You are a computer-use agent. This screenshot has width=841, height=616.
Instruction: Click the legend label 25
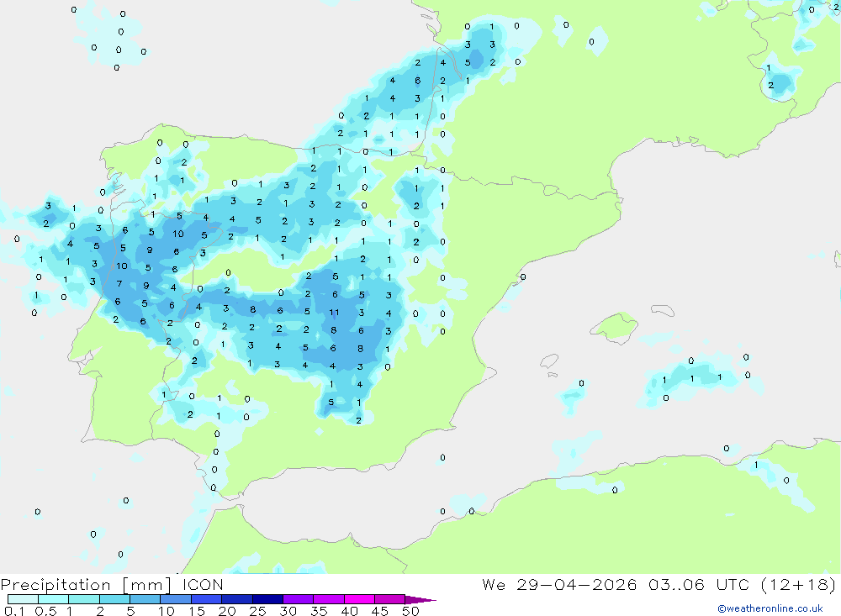coord(257,611)
